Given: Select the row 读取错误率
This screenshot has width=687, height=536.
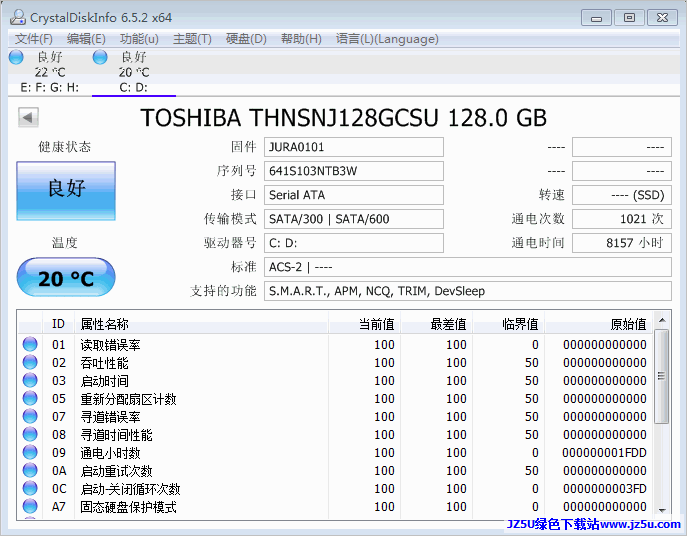Looking at the screenshot, I should (x=335, y=344).
